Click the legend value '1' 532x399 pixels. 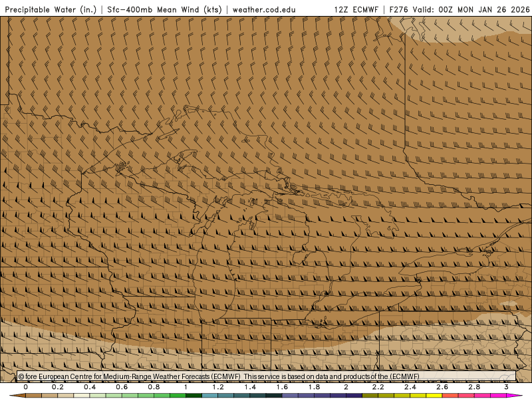[186, 387]
